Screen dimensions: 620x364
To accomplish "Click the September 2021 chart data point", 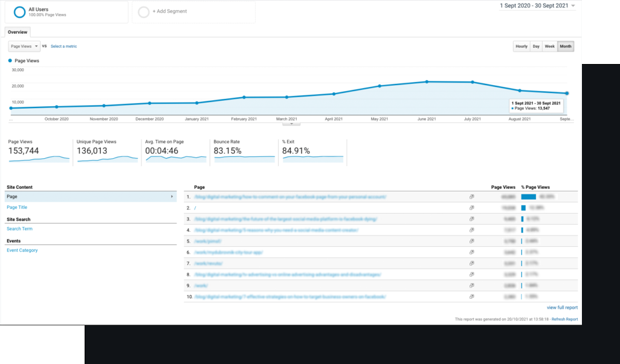I will [x=567, y=93].
